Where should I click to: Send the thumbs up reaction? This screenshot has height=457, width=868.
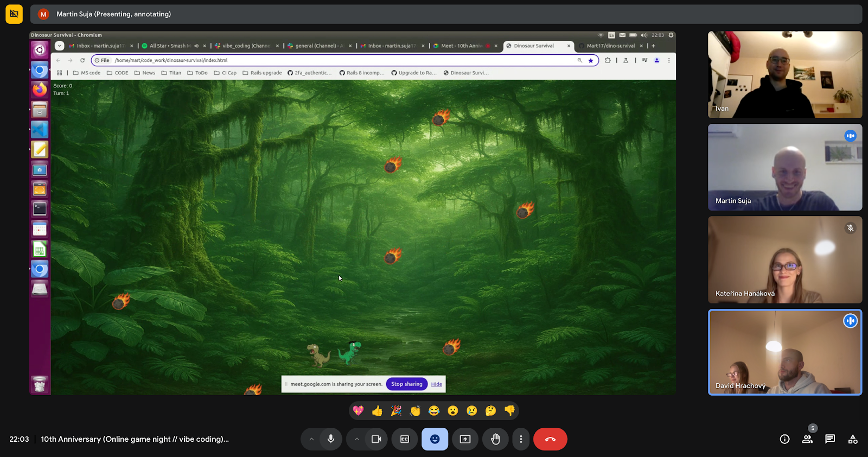point(377,411)
